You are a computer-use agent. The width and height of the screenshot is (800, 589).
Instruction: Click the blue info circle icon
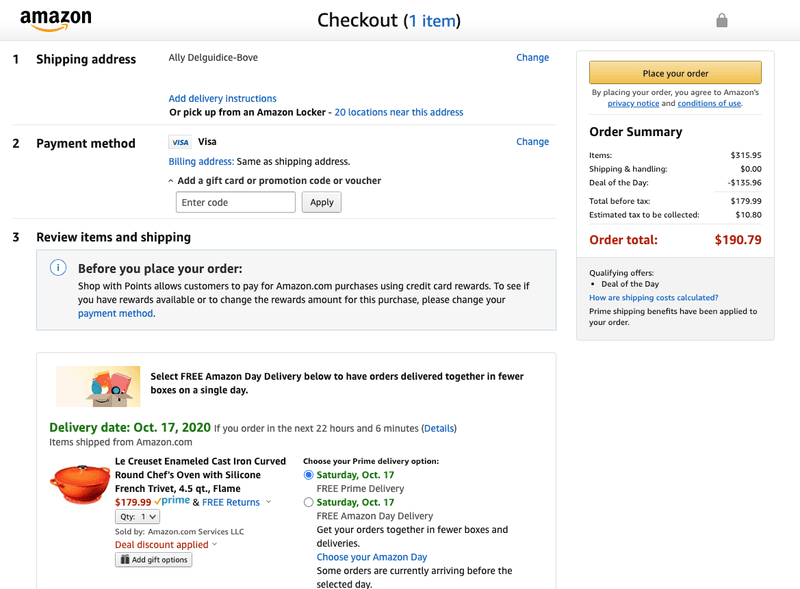pyautogui.click(x=59, y=268)
